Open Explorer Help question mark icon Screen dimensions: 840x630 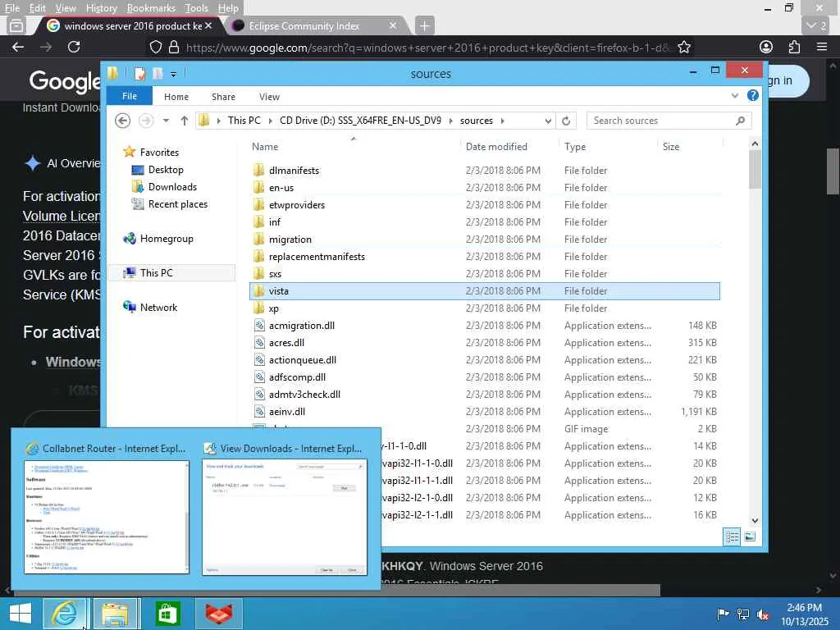753,95
